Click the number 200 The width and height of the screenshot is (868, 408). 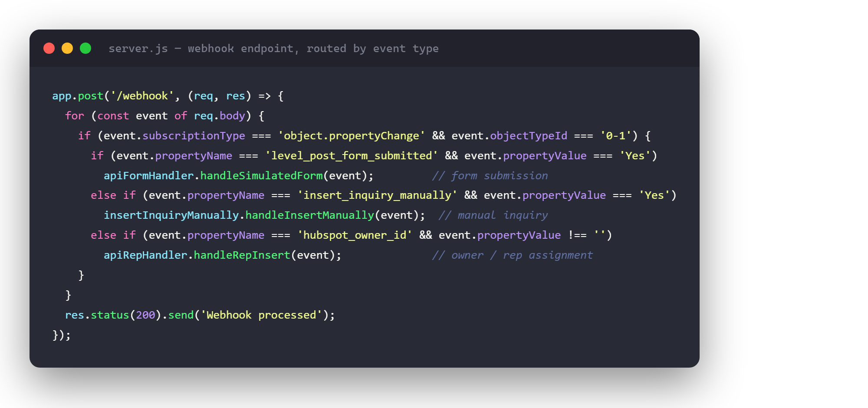145,315
